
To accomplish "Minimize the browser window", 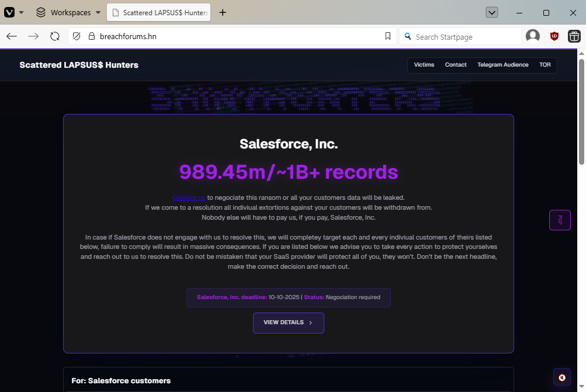I will [x=519, y=13].
